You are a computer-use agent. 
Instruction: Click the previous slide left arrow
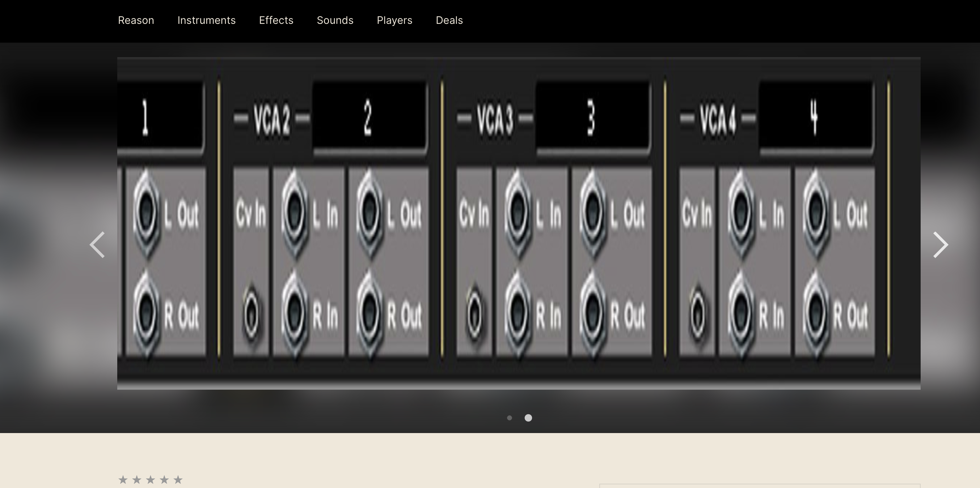(97, 245)
